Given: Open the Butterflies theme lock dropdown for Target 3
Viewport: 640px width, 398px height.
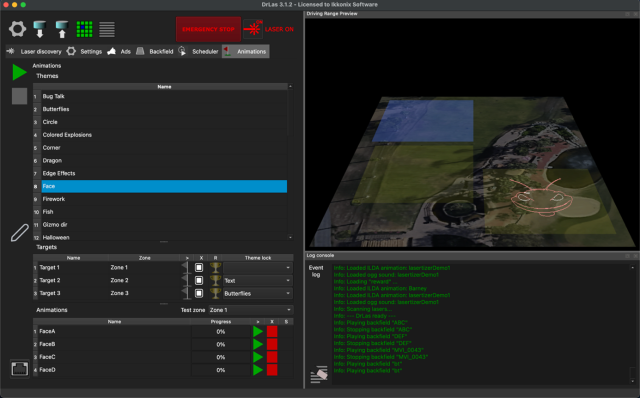Looking at the screenshot, I should (x=258, y=293).
